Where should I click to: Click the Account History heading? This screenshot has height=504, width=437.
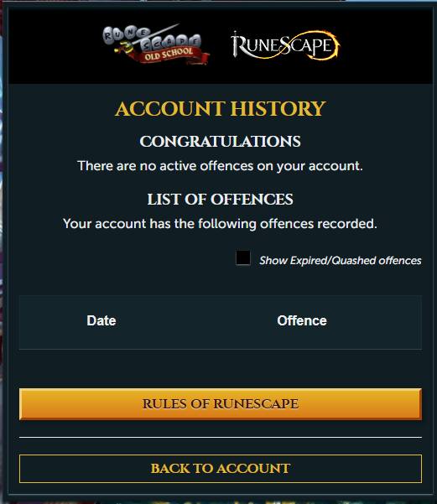coord(221,109)
